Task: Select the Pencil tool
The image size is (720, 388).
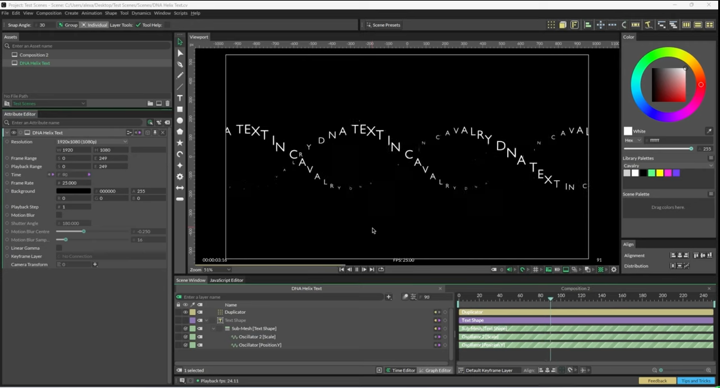Action: pos(180,75)
